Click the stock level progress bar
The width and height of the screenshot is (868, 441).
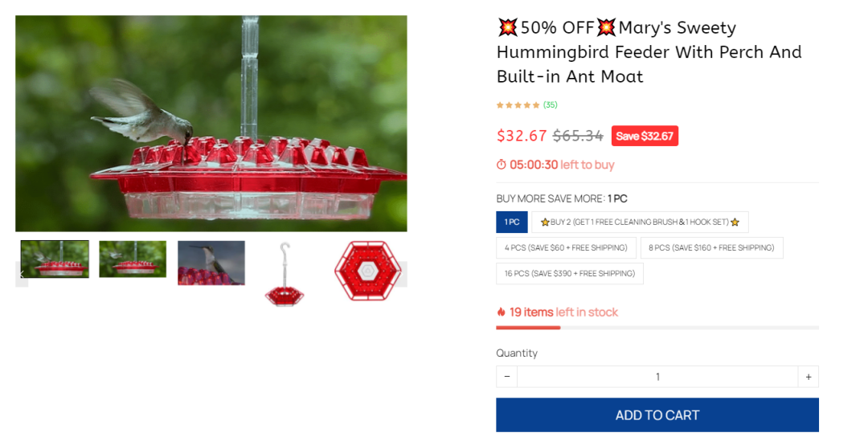[x=657, y=328]
